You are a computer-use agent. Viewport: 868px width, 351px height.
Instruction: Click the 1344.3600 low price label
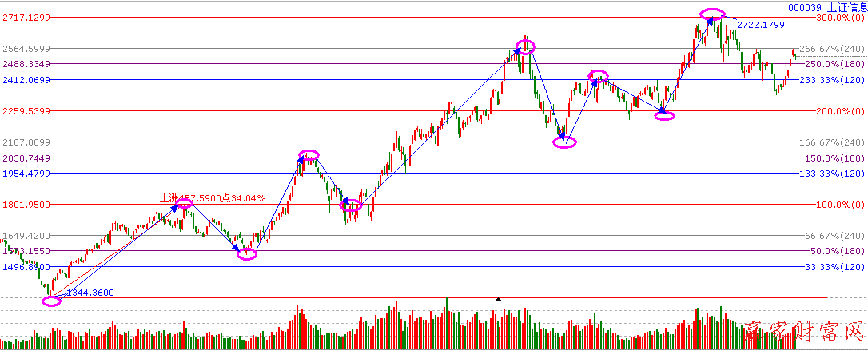pyautogui.click(x=89, y=293)
